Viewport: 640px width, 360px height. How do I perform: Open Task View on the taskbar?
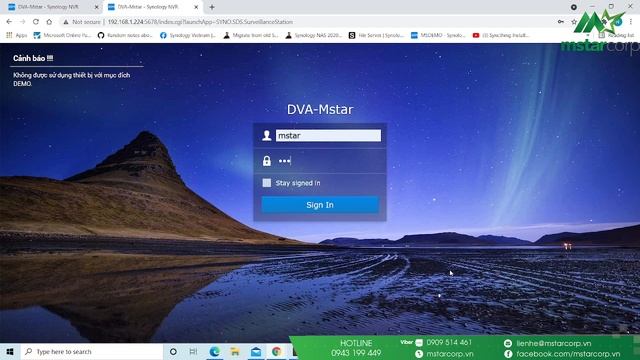pyautogui.click(x=193, y=351)
